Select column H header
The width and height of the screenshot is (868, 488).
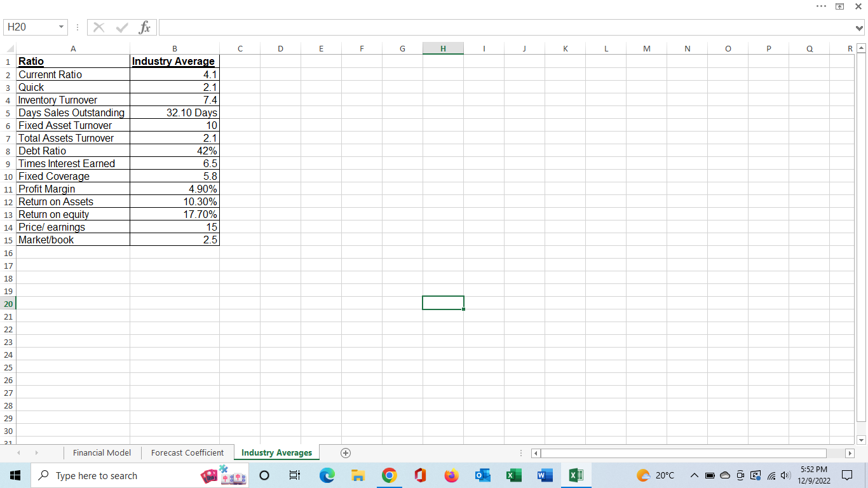click(443, 48)
